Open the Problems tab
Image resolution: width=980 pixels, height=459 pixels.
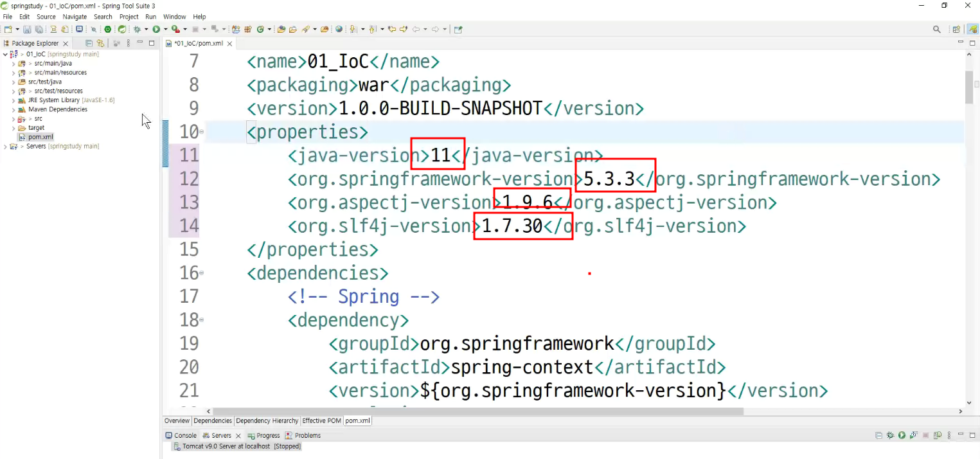point(303,435)
